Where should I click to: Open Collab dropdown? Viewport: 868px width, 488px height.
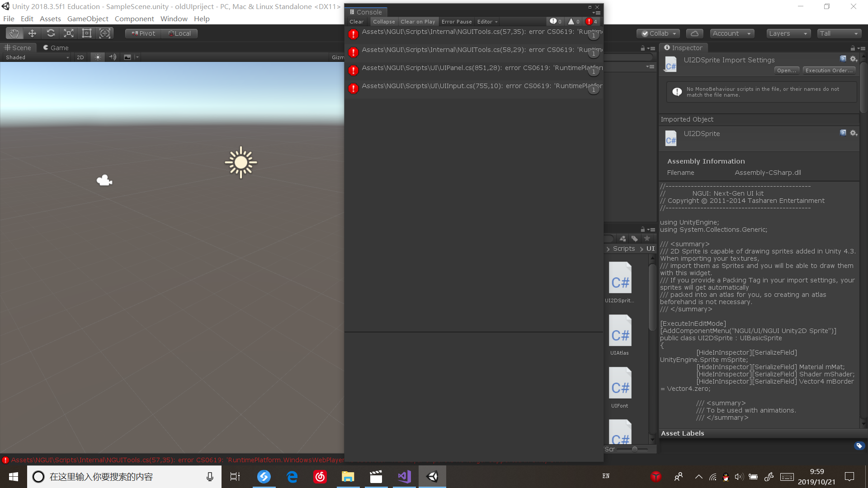point(658,33)
